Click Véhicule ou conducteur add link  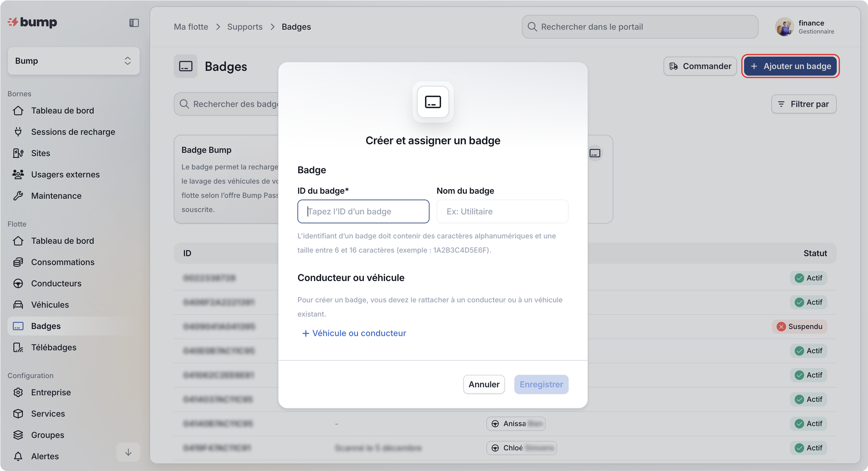pyautogui.click(x=354, y=333)
